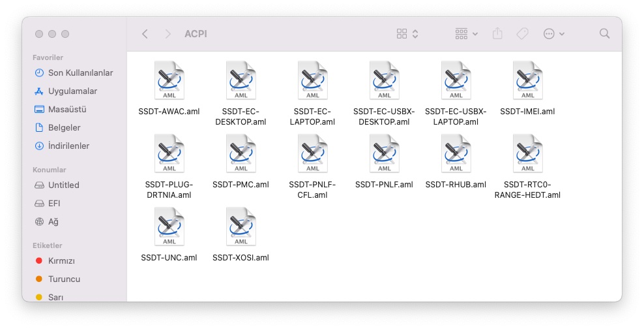
Task: Select the SSDT-EC-LAPTOP.aml file icon
Action: (313, 80)
